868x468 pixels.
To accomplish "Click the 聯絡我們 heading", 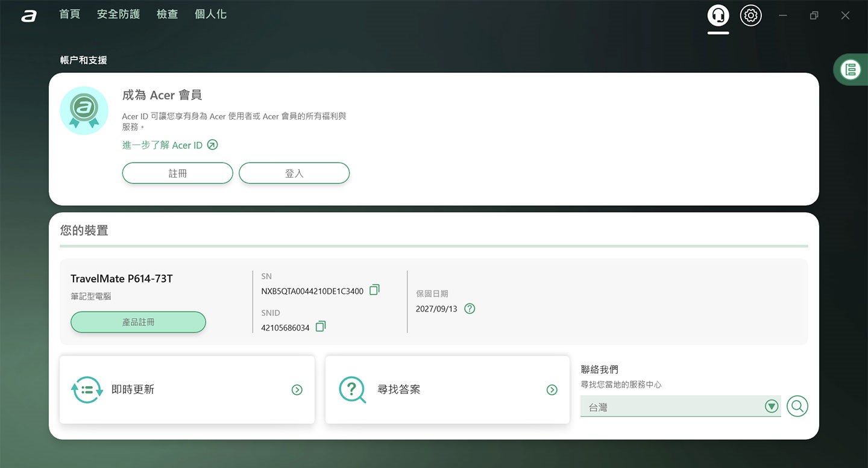I will 599,369.
